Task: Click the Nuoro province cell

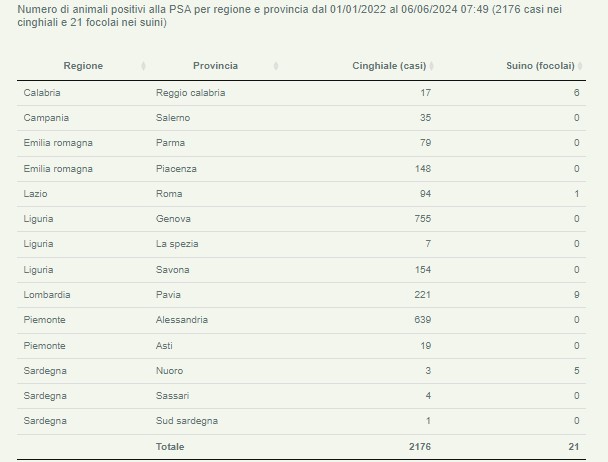Action: point(170,371)
